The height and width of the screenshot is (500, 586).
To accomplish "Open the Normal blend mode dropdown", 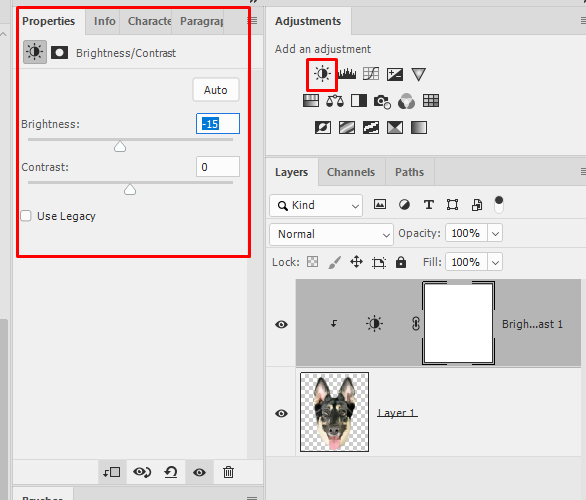I will point(331,234).
